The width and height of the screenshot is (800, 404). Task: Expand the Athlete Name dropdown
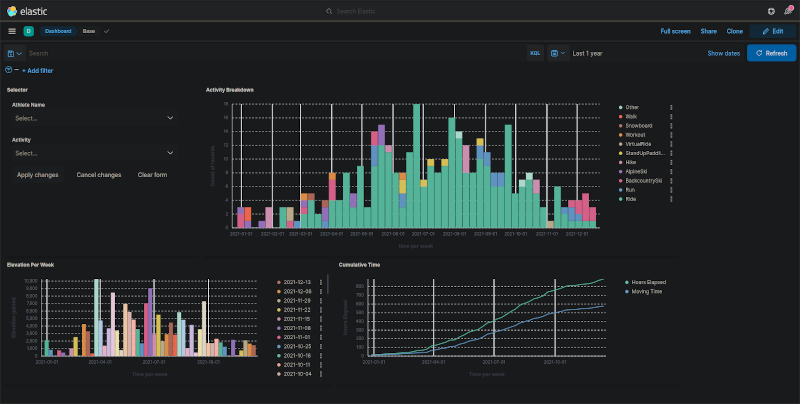point(94,118)
